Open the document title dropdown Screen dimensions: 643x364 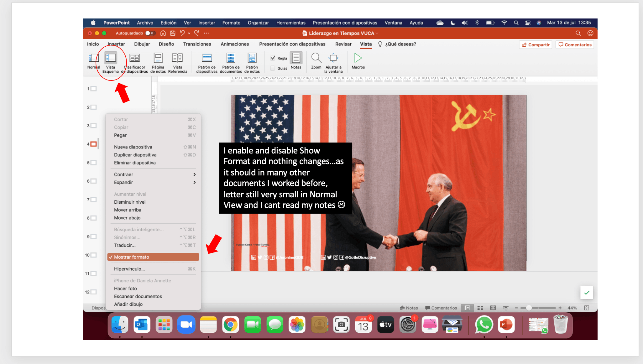[x=377, y=33]
